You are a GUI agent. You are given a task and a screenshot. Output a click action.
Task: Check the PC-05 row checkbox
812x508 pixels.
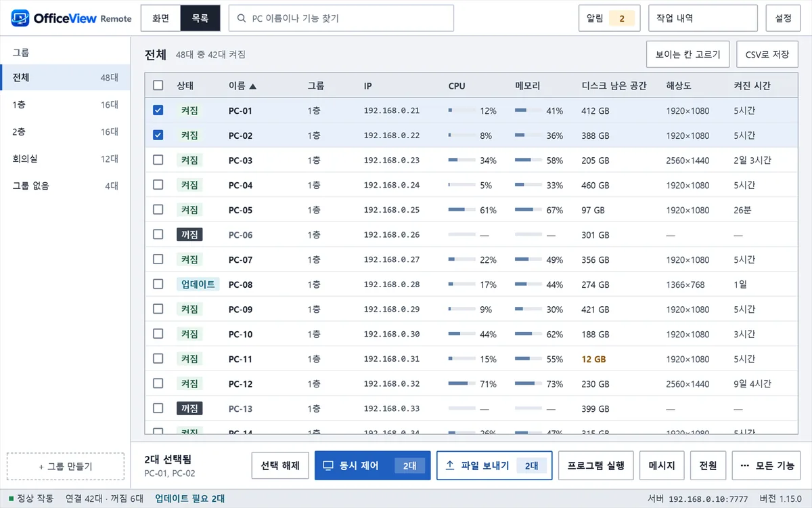pyautogui.click(x=158, y=210)
